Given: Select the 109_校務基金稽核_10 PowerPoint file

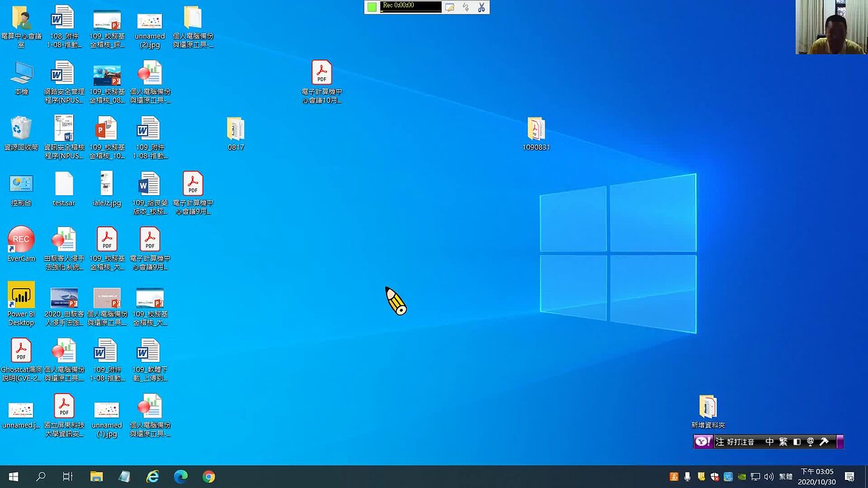Looking at the screenshot, I should (106, 137).
